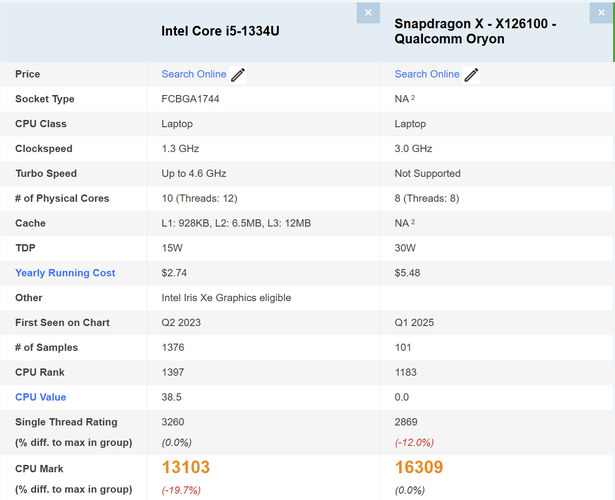The image size is (615, 500).
Task: Click footnote 2 next to Socket Type NA
Action: tap(413, 97)
